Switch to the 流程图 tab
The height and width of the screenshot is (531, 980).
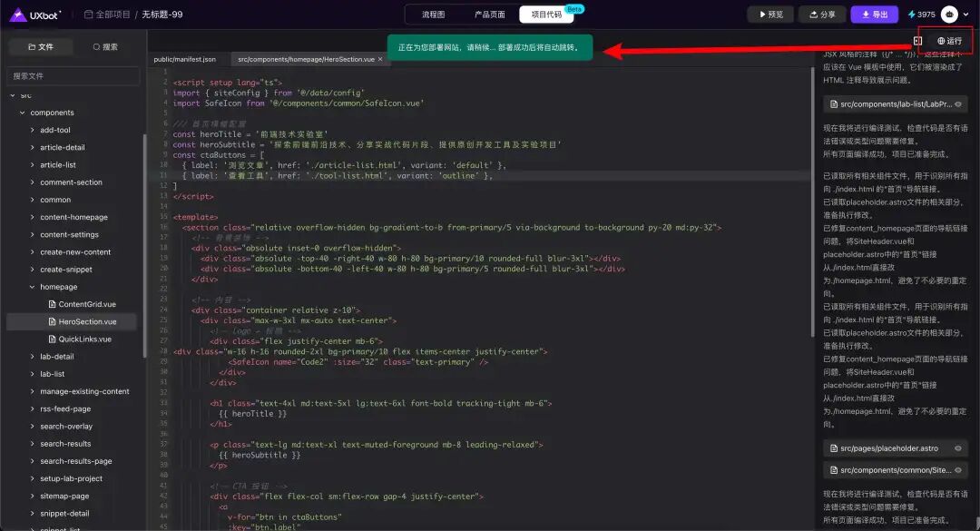[x=433, y=15]
